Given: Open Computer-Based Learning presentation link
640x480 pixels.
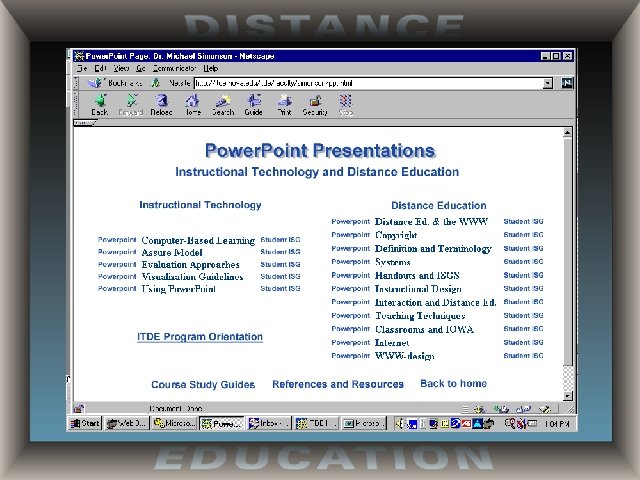Looking at the screenshot, I should click(x=198, y=240).
